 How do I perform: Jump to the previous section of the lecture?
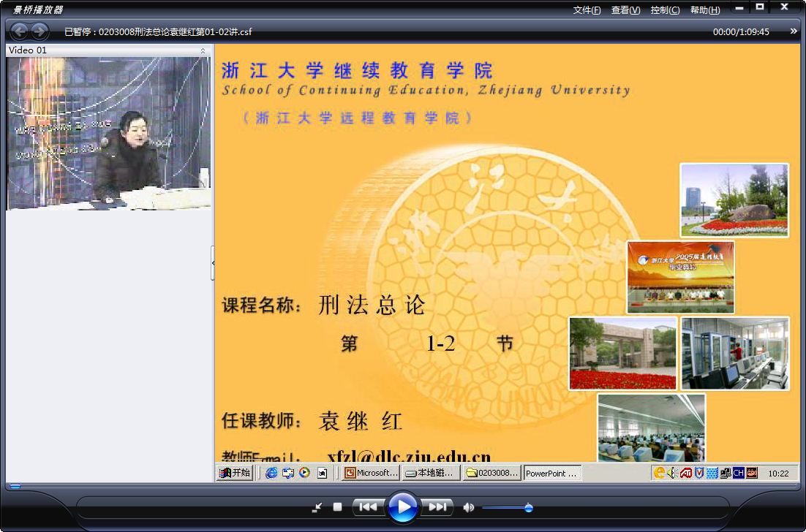click(x=368, y=507)
